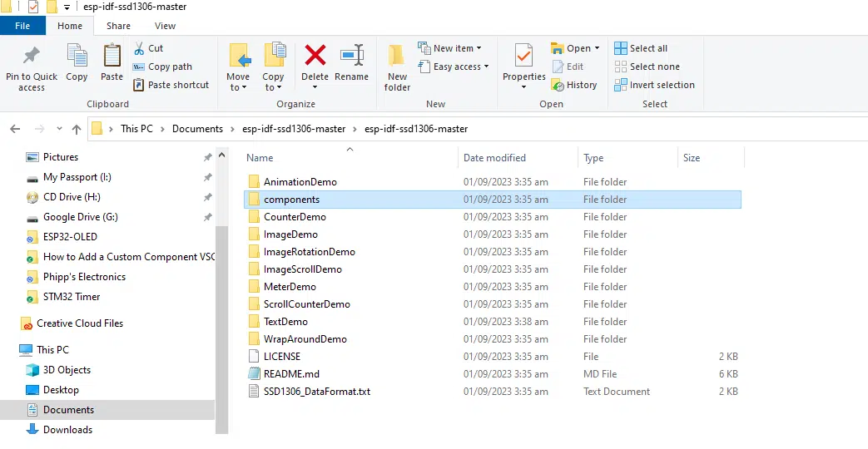
Task: Expand the Open button dropdown
Action: (597, 48)
